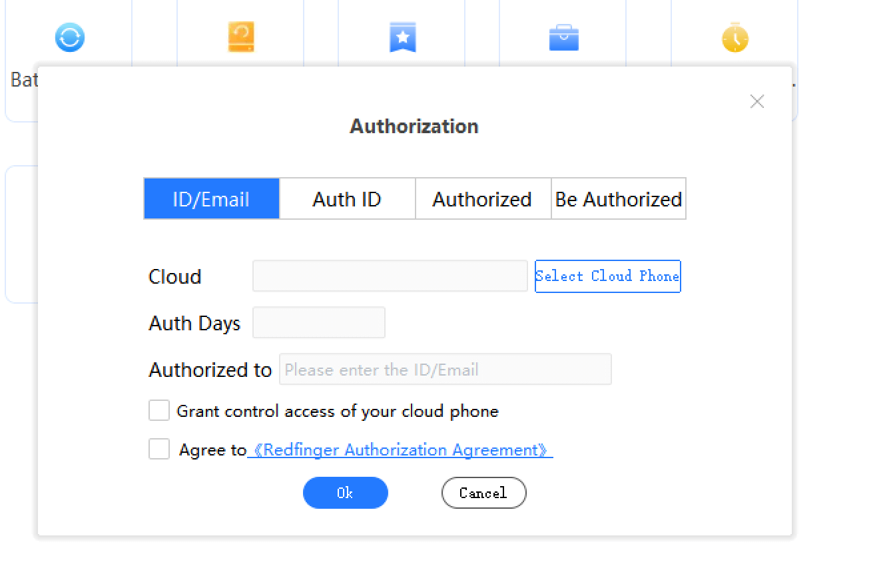Select the blue sync icon at top left
This screenshot has height=588, width=889.
[69, 37]
